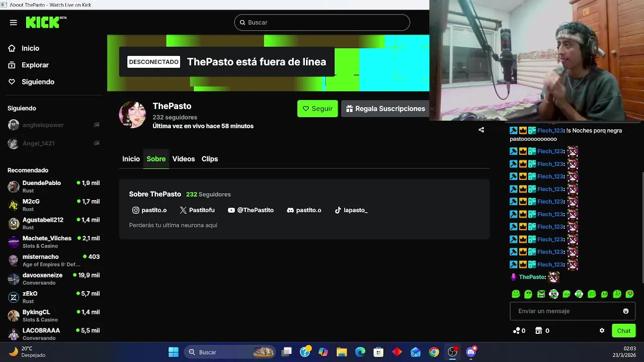Screen dimensions: 644x362
Task: Click the emote in ThePasto's chat message
Action: (554, 277)
